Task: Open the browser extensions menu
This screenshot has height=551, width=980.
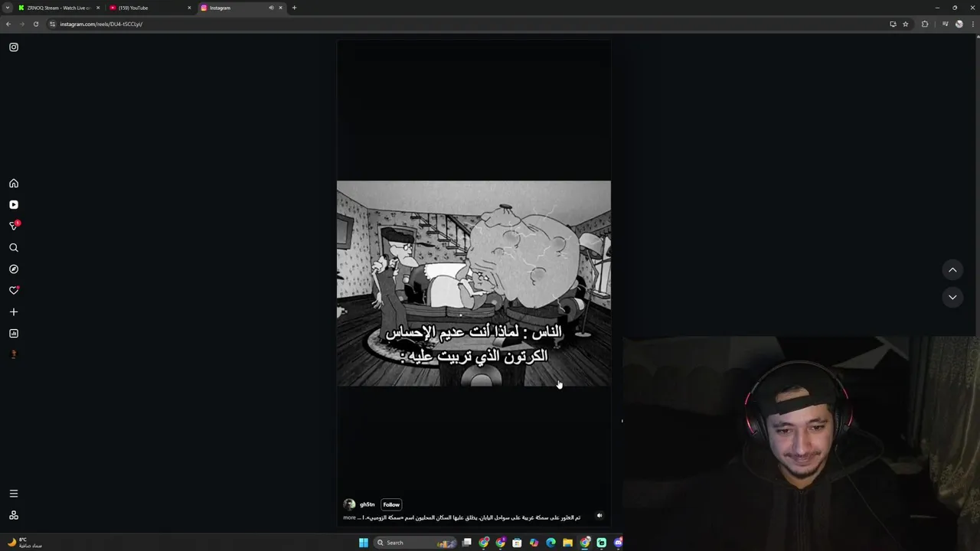Action: (925, 24)
